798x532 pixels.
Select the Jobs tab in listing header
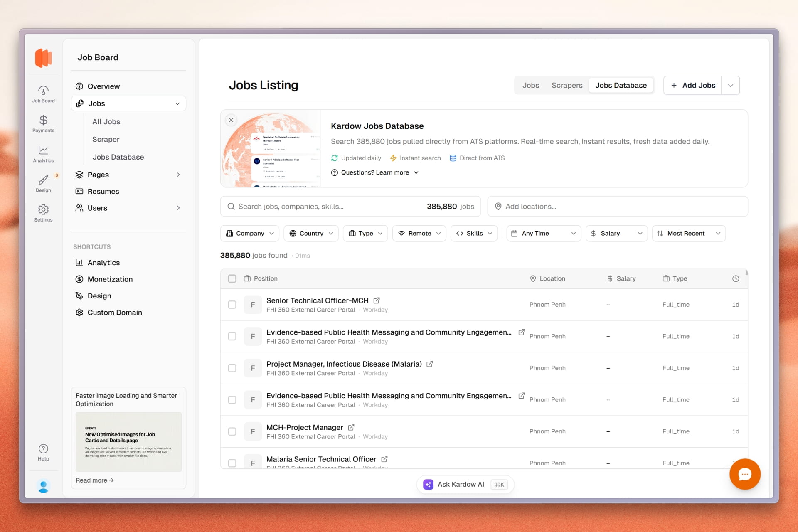[530, 85]
